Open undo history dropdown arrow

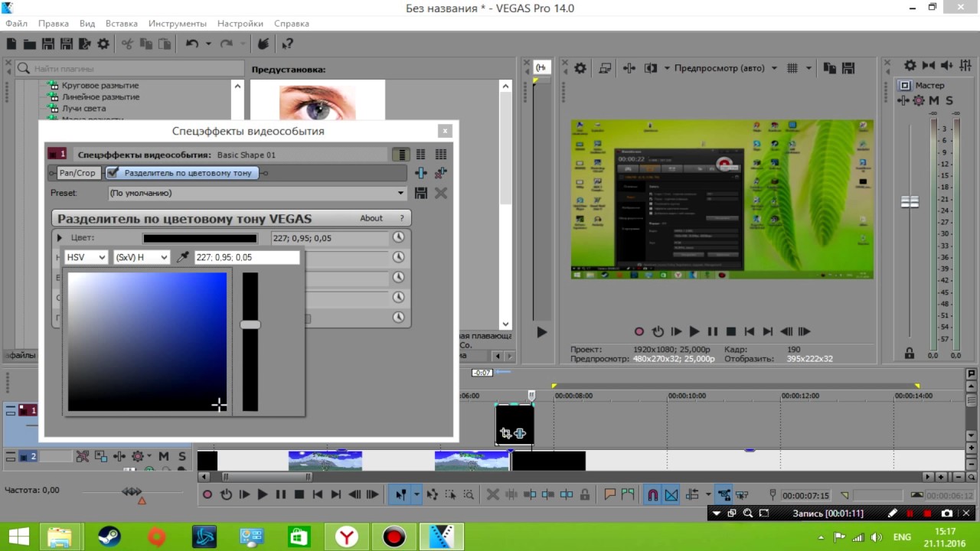207,44
